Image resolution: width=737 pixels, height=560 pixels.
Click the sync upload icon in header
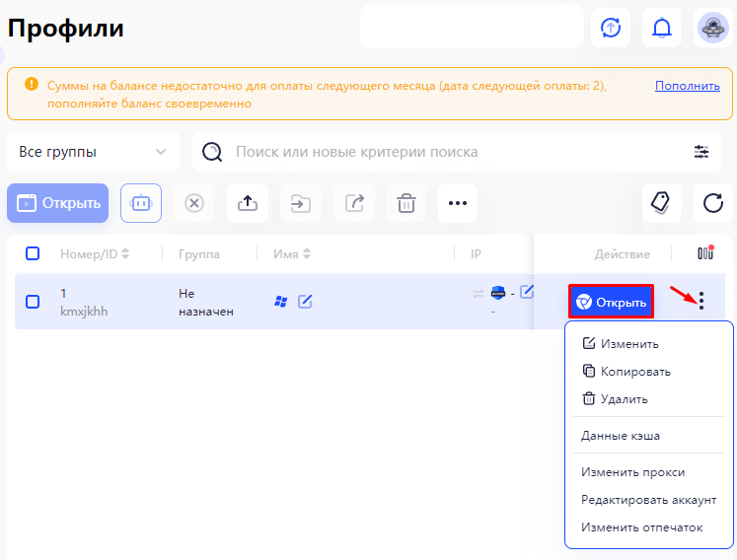tap(610, 28)
